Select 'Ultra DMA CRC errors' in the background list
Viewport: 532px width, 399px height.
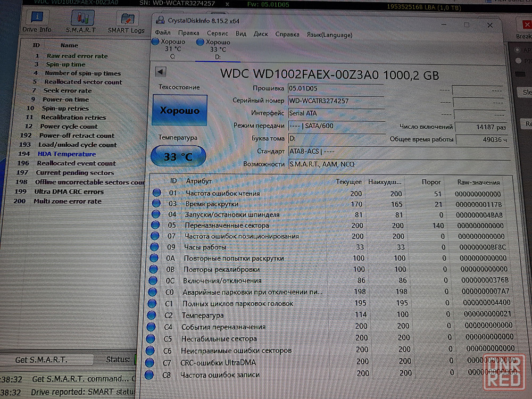69,192
